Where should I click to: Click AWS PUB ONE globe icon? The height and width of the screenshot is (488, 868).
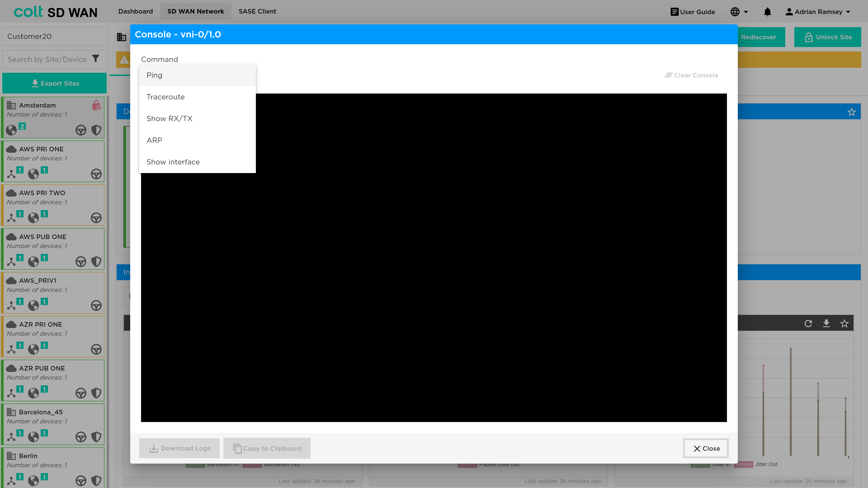click(x=33, y=261)
